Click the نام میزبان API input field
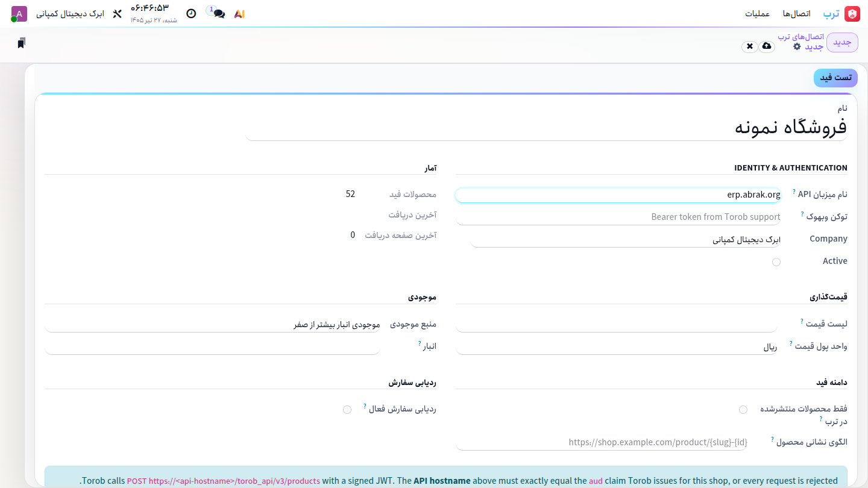The height and width of the screenshot is (488, 868). tap(618, 195)
